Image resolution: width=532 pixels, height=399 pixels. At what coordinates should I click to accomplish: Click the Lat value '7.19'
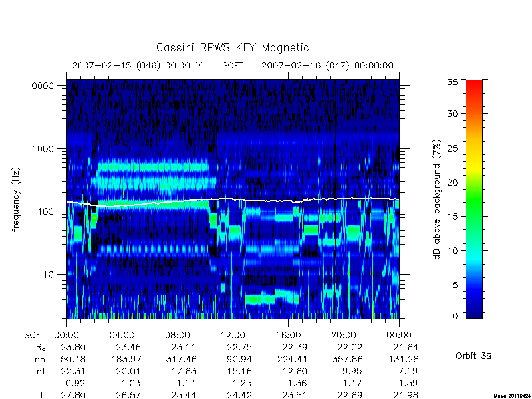tap(408, 371)
